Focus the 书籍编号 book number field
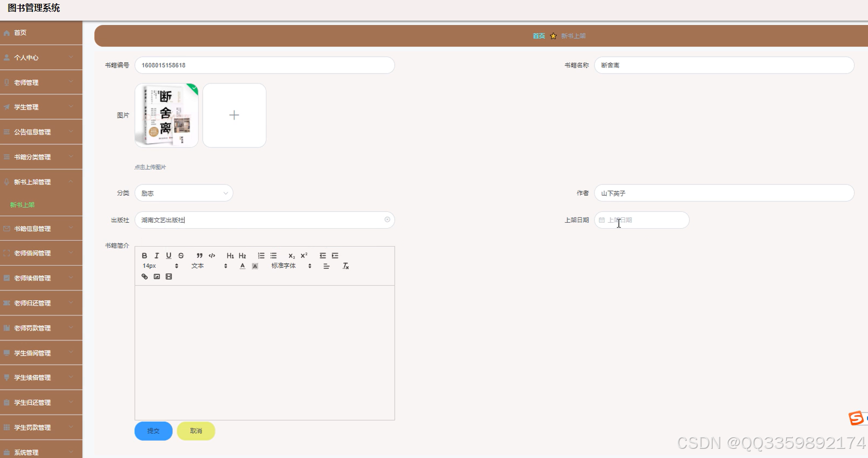 [264, 65]
